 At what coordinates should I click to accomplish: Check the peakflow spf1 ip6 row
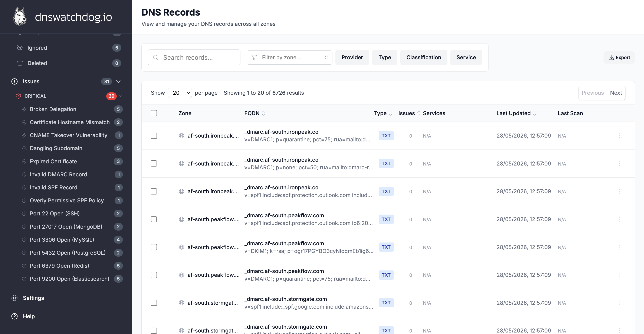pyautogui.click(x=154, y=219)
